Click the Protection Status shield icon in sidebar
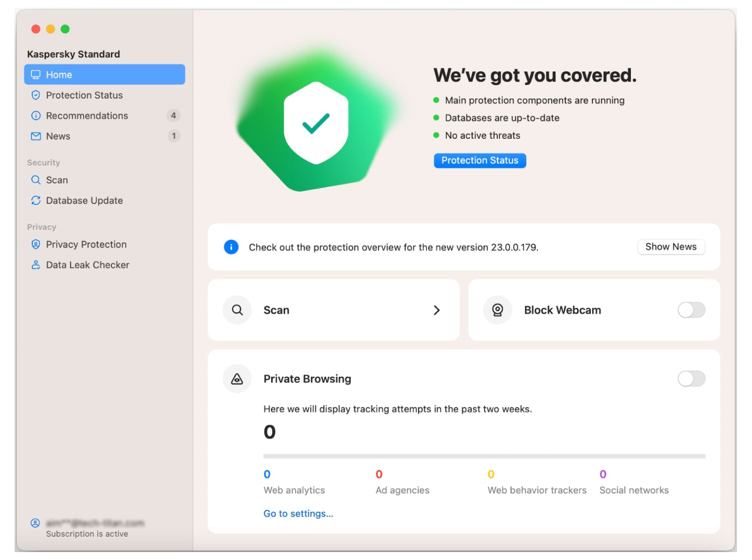Image resolution: width=752 pixels, height=560 pixels. (x=36, y=95)
